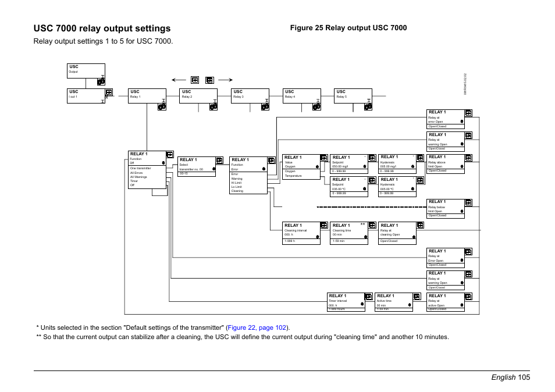Click 'Relay output settings 1 to 5' sentence
Viewport: 555px width, 392px height.
click(x=103, y=41)
